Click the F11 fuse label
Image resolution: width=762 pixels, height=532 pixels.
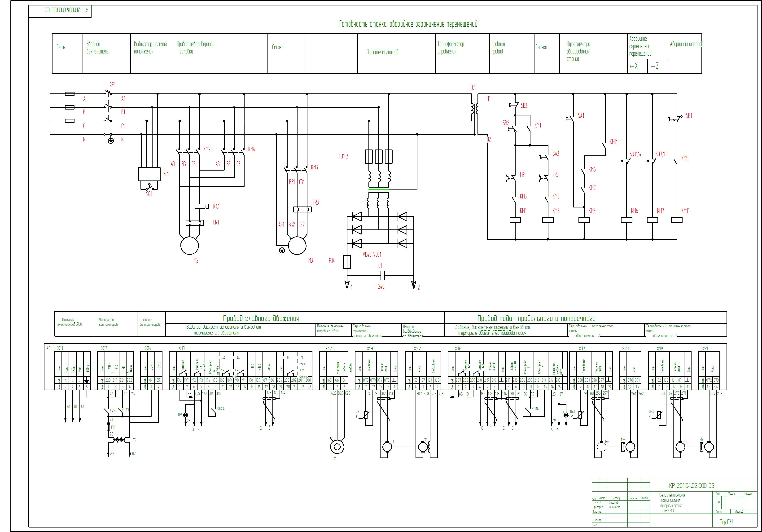(113, 427)
